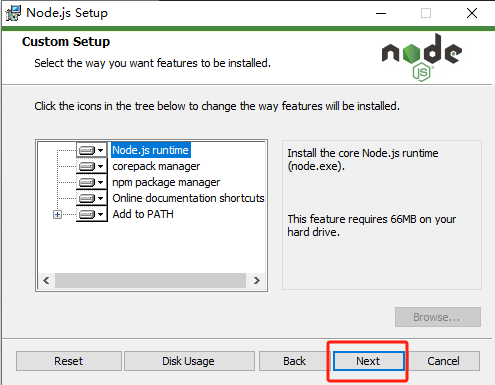Select the Add to PATH tree item

(143, 214)
